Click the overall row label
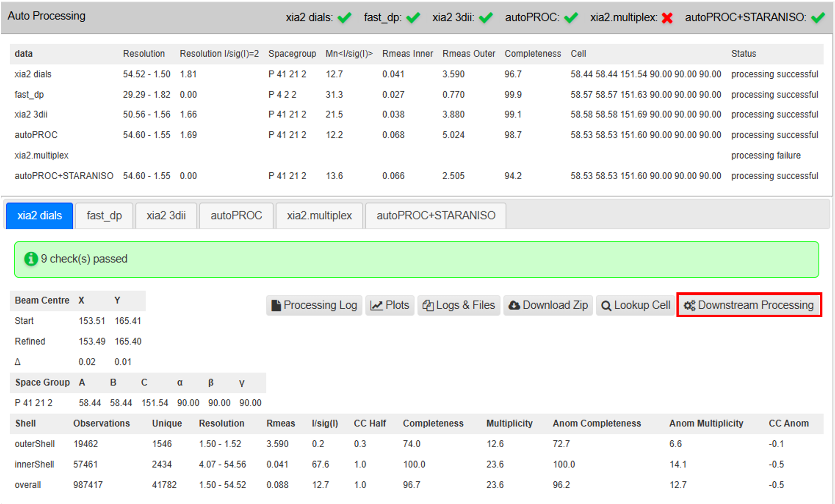This screenshot has width=835, height=504. [x=28, y=485]
